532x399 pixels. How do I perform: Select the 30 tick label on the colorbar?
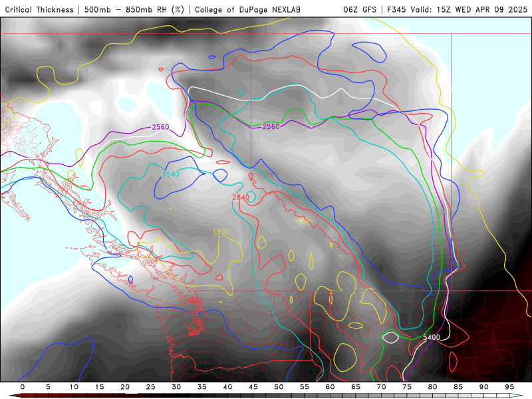pyautogui.click(x=176, y=387)
